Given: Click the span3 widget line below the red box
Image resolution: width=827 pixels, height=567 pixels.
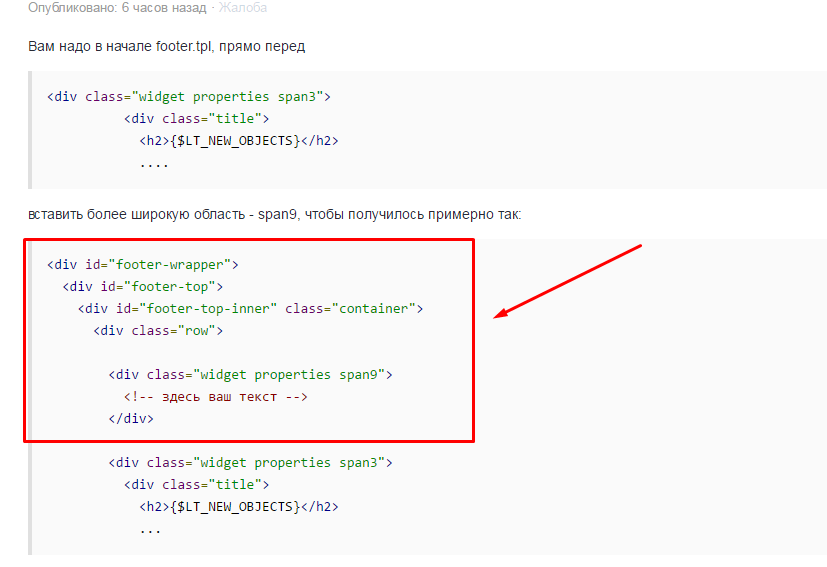Looking at the screenshot, I should pyautogui.click(x=250, y=463).
